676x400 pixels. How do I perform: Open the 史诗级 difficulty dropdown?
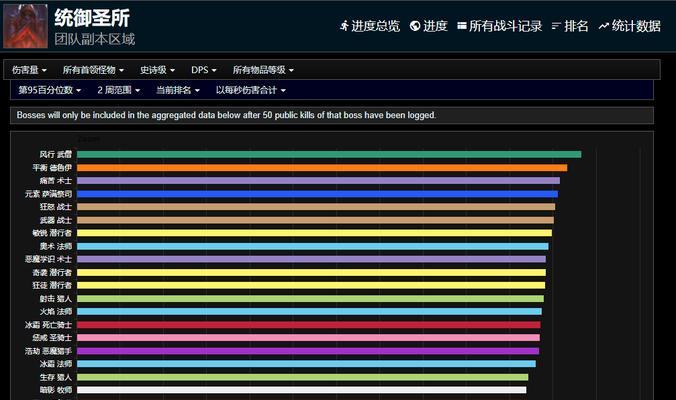pos(157,70)
